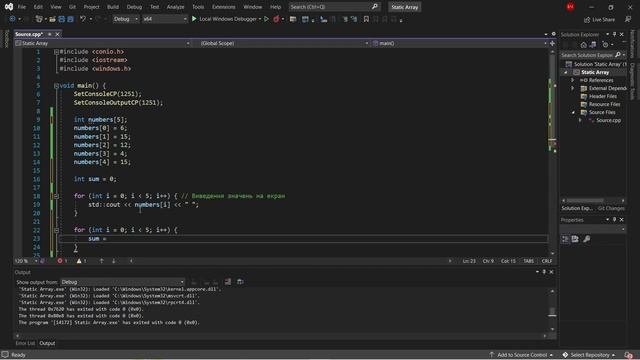
Task: Click the open file folder icon
Action: pyautogui.click(x=52, y=19)
